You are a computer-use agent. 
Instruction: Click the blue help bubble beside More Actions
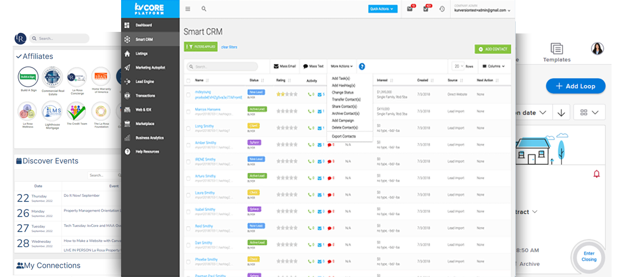click(362, 66)
